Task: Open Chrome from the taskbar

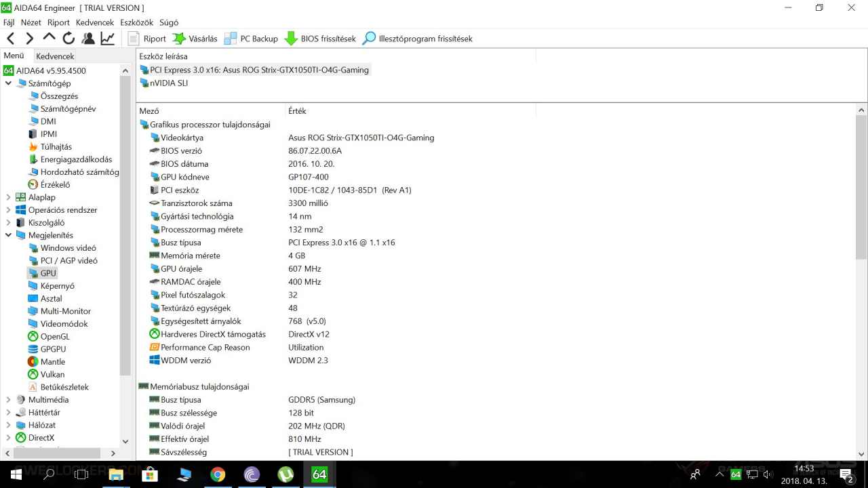Action: [218, 474]
